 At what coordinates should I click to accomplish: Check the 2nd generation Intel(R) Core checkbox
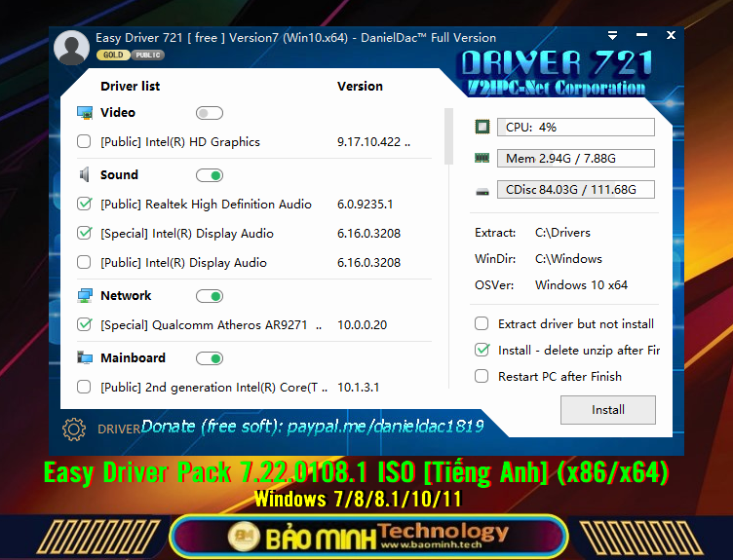coord(84,387)
